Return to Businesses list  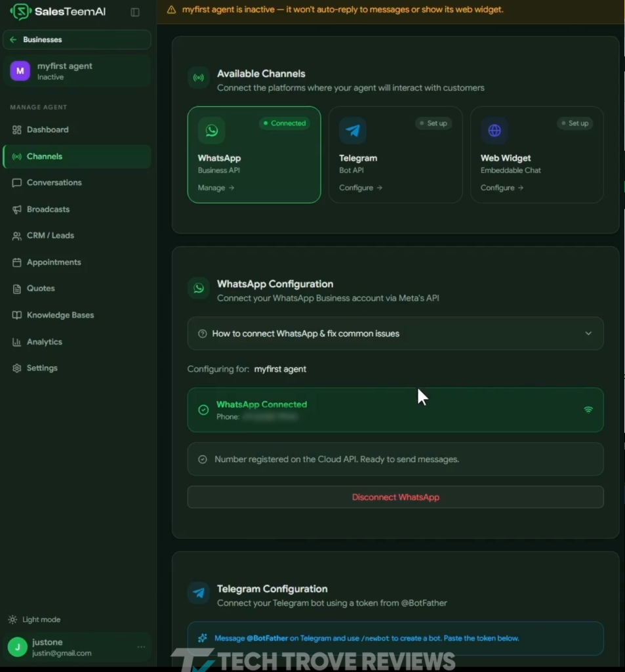(x=77, y=40)
